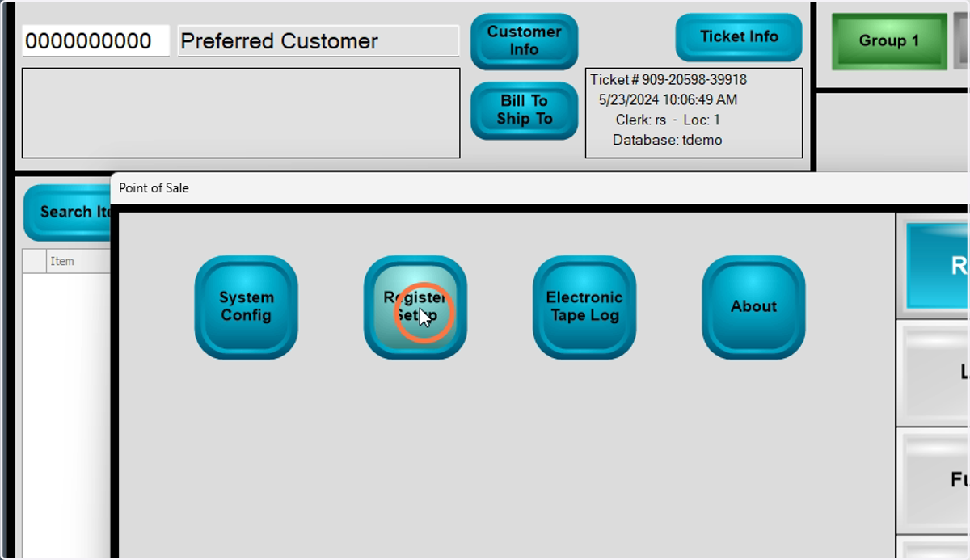Click the Preferred Customer name field
The width and height of the screenshot is (970, 560).
tap(318, 41)
